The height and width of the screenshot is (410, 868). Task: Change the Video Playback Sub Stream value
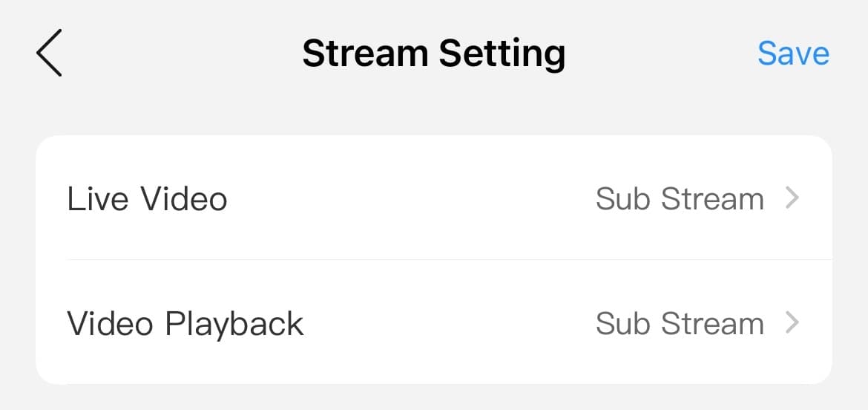click(680, 324)
